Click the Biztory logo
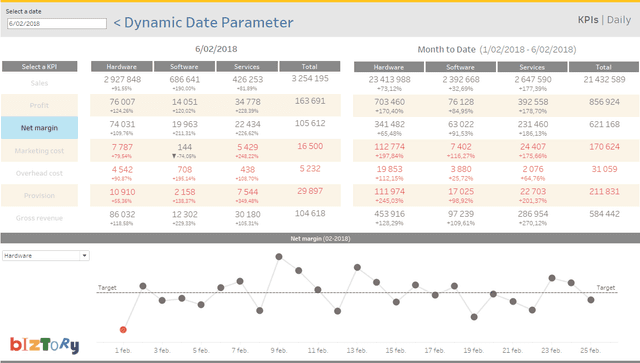Image resolution: width=640 pixels, height=363 pixels. [44, 345]
